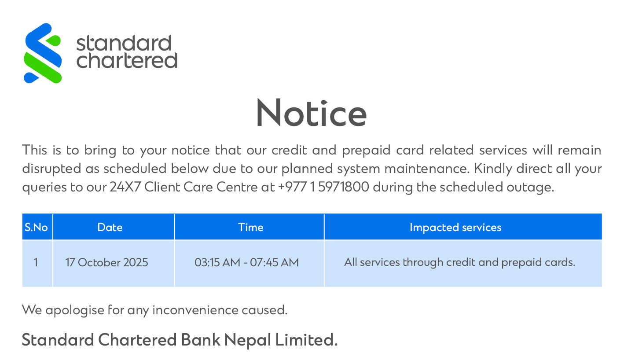Click the 'Notice' heading
The image size is (624, 364).
(x=311, y=114)
